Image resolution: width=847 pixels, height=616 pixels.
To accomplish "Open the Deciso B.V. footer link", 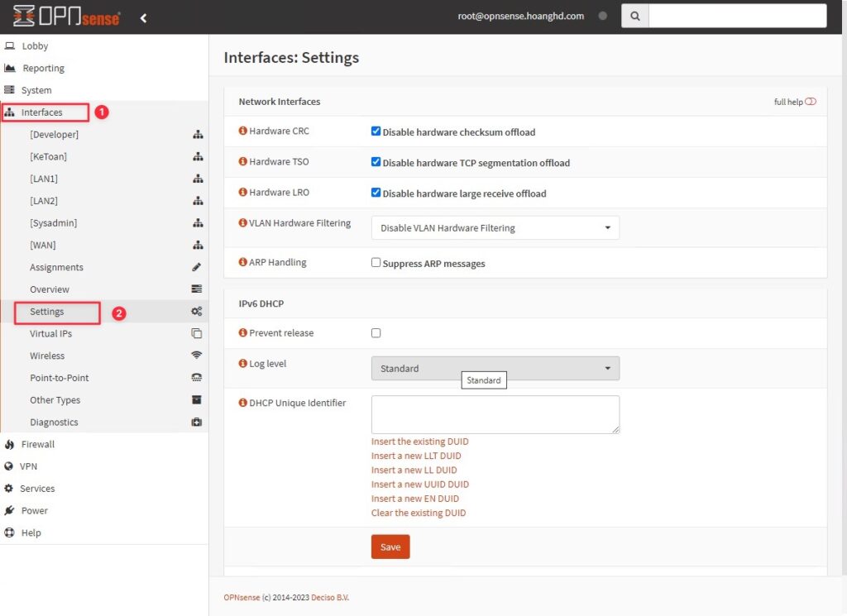I will click(330, 598).
